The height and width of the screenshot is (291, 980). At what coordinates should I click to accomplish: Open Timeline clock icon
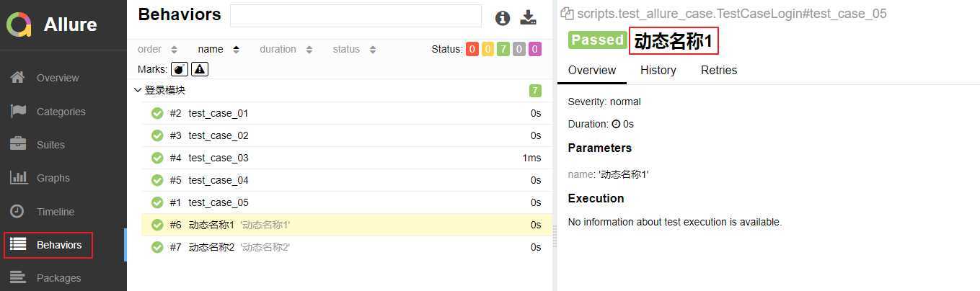(18, 211)
